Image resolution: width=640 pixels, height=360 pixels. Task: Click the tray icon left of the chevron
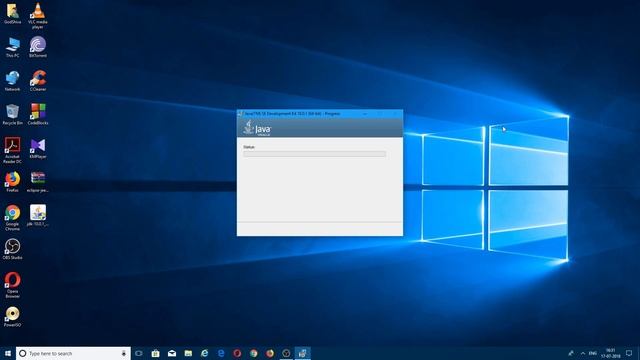571,353
